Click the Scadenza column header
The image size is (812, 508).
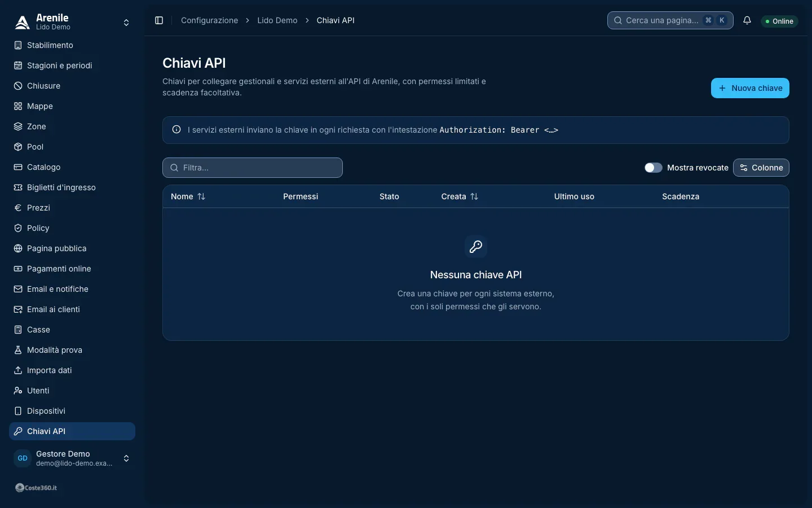click(681, 196)
